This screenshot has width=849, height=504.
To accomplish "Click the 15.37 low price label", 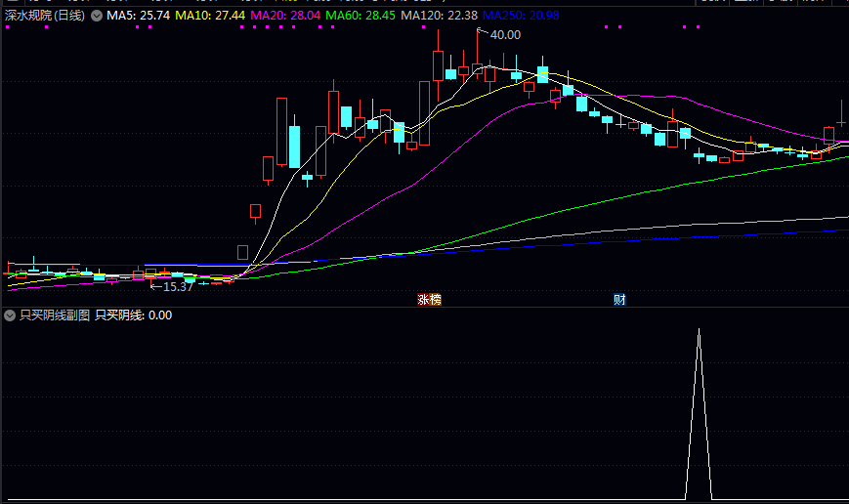I will point(178,287).
